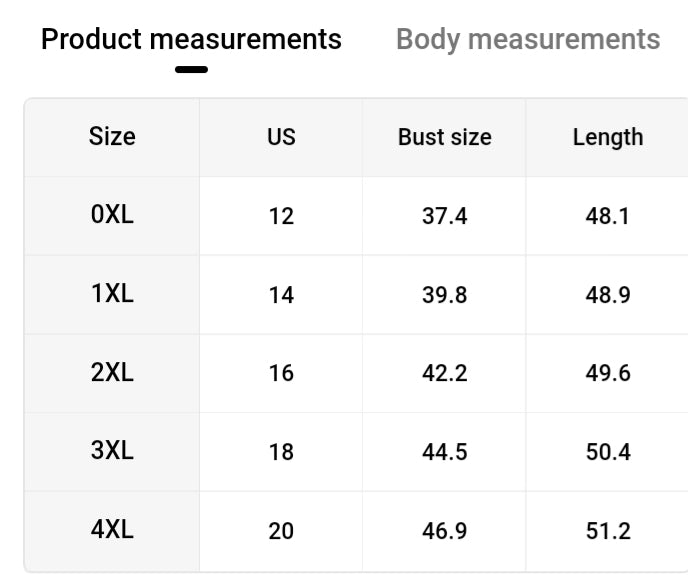Click the Bust size column header

click(444, 137)
